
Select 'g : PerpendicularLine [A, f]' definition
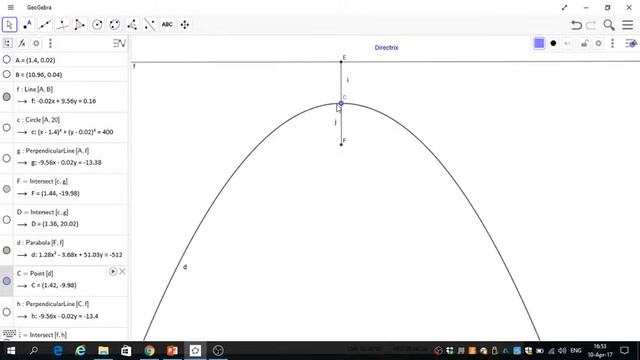coord(53,151)
